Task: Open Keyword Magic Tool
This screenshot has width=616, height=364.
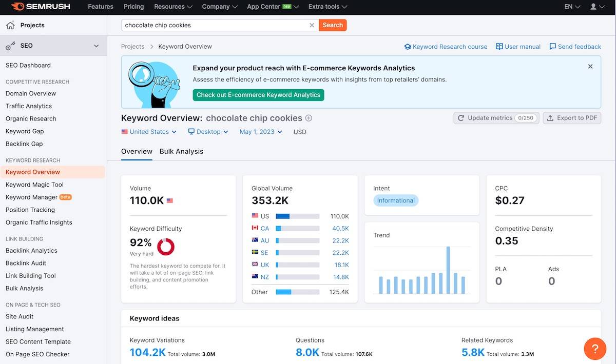Action: coord(34,185)
